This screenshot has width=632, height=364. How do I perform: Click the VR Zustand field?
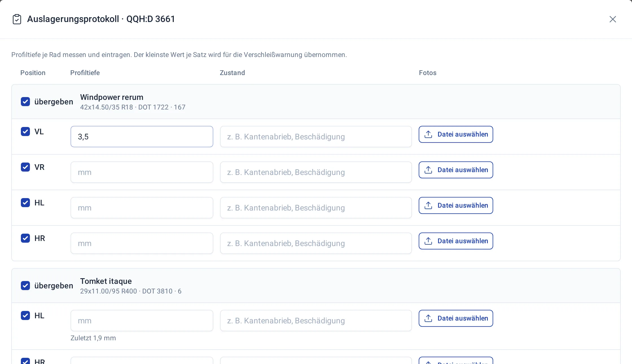pyautogui.click(x=316, y=172)
